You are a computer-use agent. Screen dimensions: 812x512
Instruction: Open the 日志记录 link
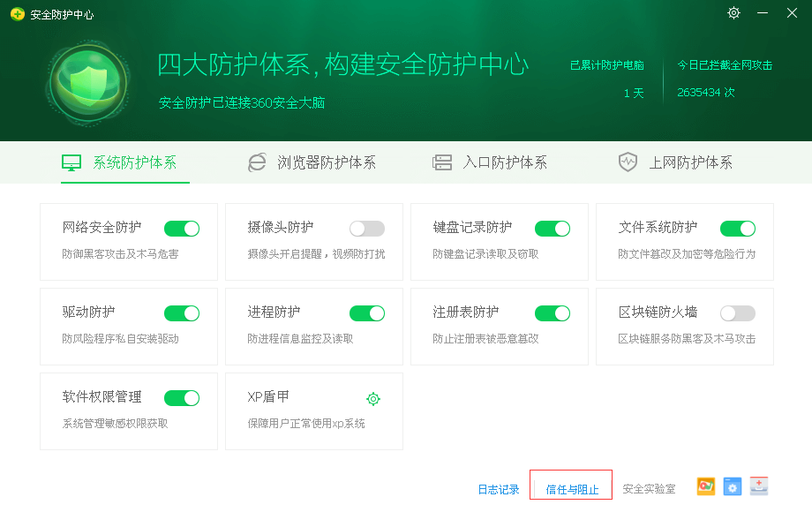click(x=499, y=489)
